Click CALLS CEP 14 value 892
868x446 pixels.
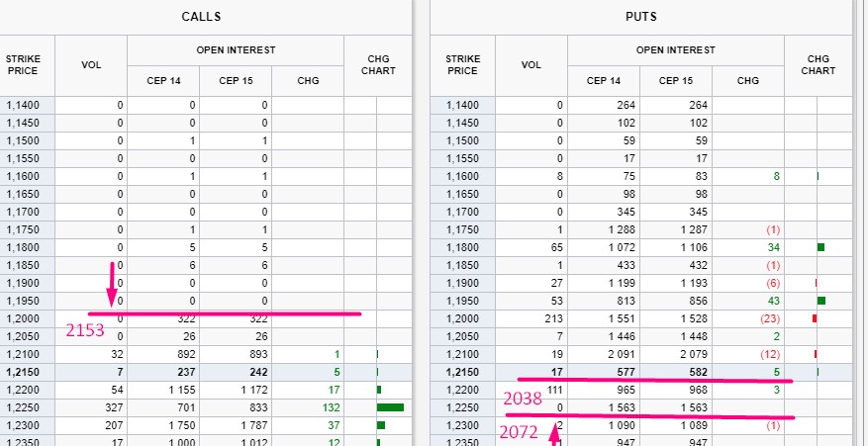[186, 354]
